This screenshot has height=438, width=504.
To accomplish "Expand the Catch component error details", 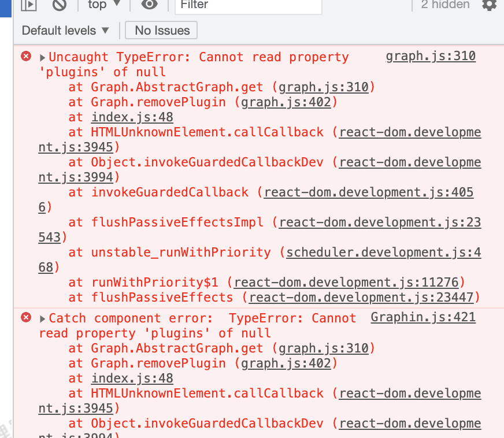I will [x=41, y=318].
